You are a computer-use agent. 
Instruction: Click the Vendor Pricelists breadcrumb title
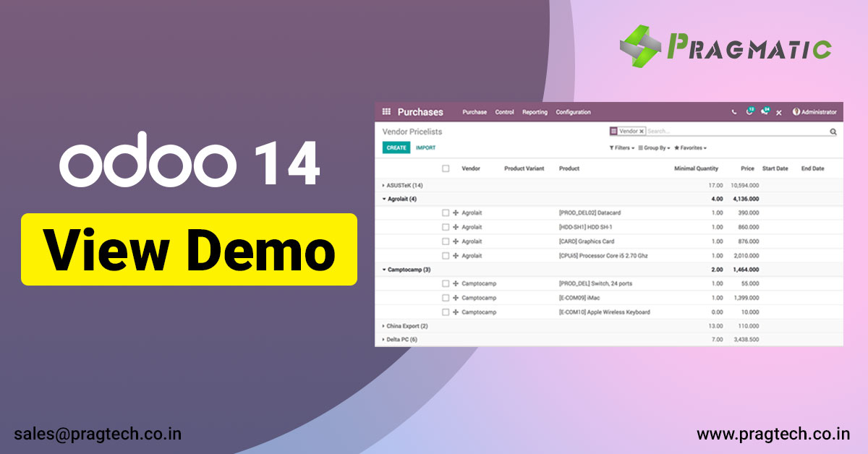[412, 132]
